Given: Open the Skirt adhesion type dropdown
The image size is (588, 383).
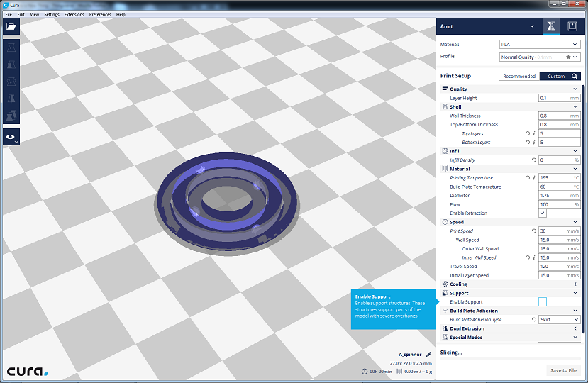Looking at the screenshot, I should (x=559, y=320).
